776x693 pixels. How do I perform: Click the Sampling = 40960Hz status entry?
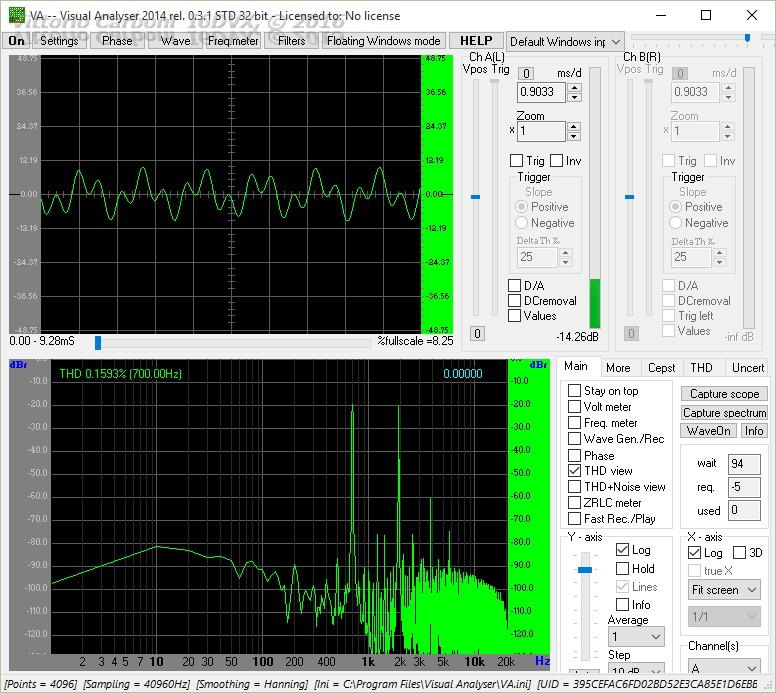coord(137,684)
